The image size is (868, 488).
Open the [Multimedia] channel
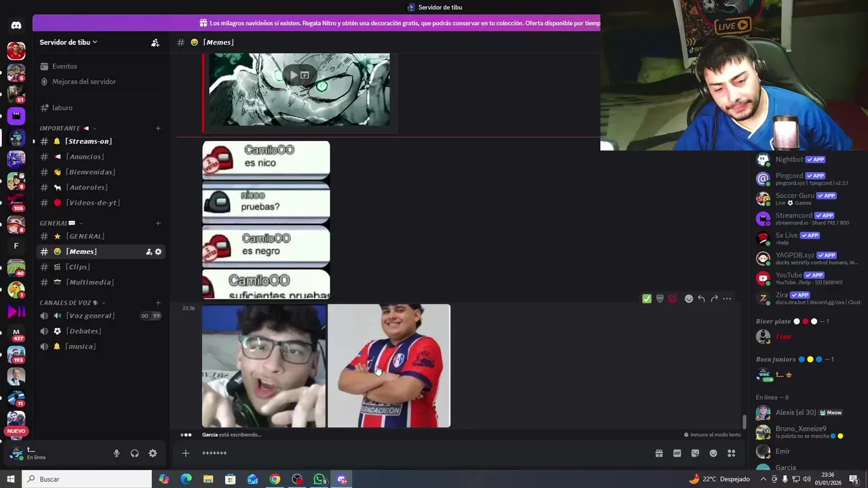click(x=102, y=282)
